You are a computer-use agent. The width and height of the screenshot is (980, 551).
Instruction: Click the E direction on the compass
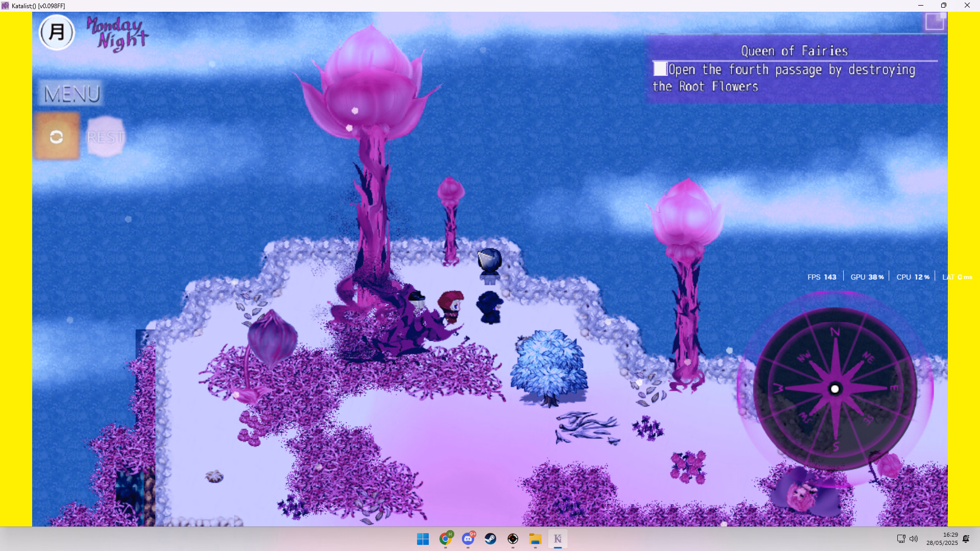(x=894, y=389)
